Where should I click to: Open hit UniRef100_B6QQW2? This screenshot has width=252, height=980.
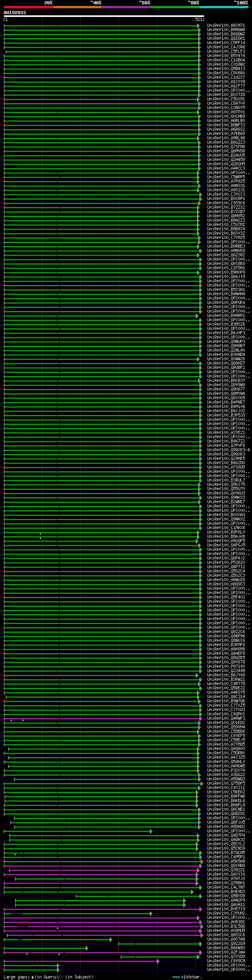pos(226,34)
